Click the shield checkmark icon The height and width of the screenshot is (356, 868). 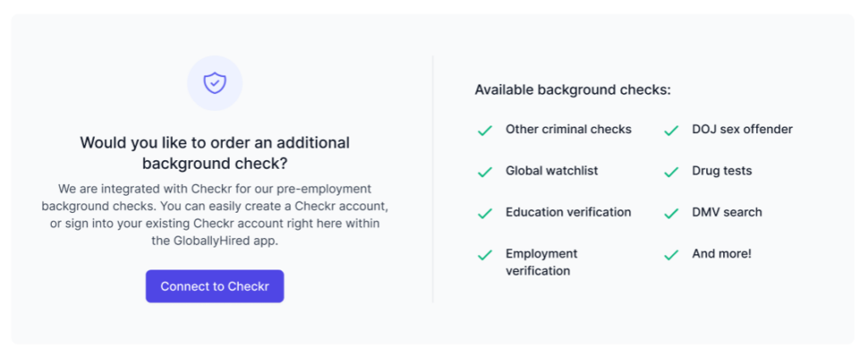(214, 83)
